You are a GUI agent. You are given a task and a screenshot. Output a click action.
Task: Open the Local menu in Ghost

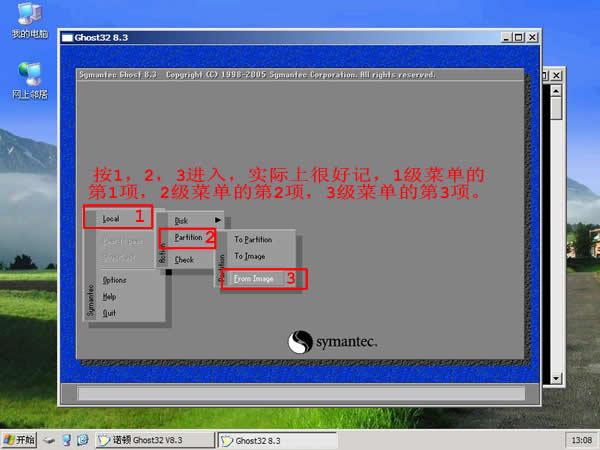coord(111,219)
